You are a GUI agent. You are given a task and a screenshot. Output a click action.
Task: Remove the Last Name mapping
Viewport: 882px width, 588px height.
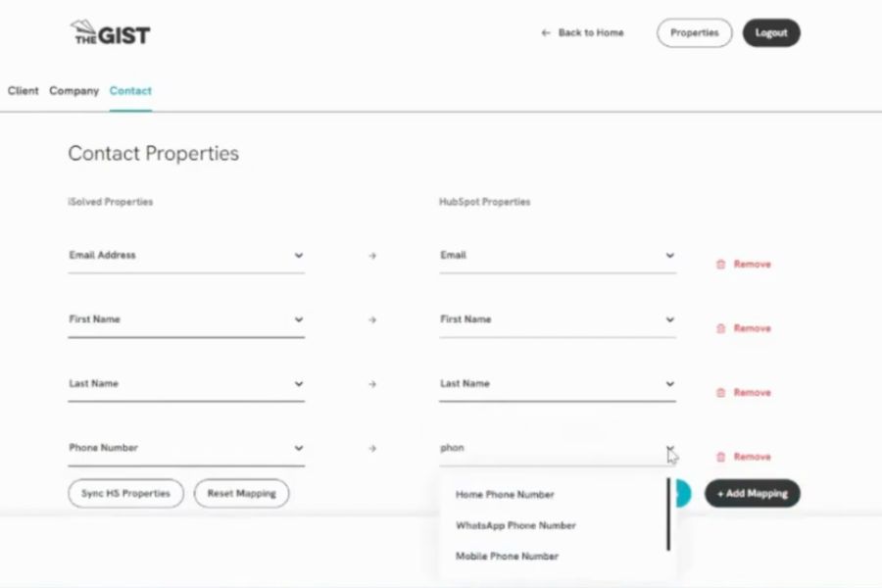[743, 392]
